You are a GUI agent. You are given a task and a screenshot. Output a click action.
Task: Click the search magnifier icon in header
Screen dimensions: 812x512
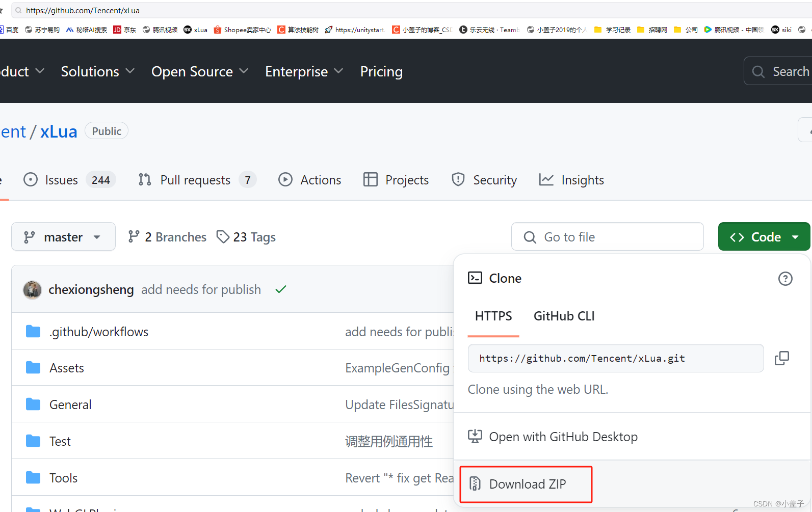pyautogui.click(x=758, y=72)
